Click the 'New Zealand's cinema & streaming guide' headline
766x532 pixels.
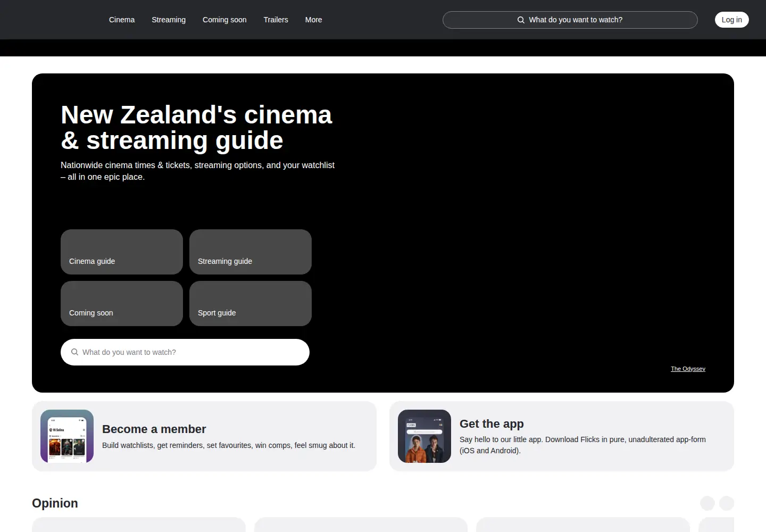[x=196, y=128]
